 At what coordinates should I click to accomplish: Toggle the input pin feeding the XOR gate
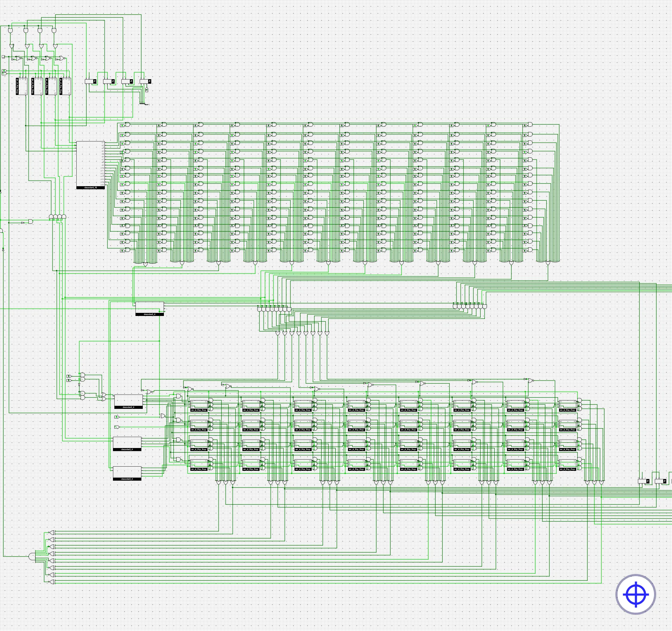click(x=117, y=417)
